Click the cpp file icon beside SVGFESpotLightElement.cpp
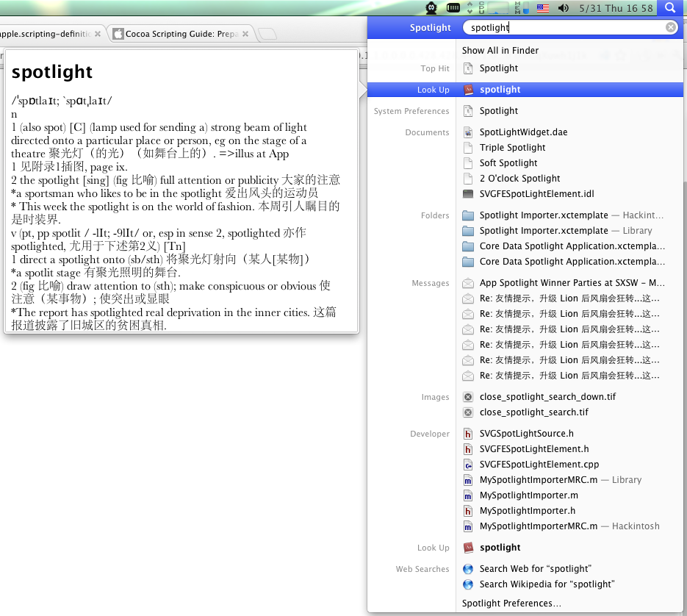Image resolution: width=687 pixels, height=616 pixels. (468, 465)
